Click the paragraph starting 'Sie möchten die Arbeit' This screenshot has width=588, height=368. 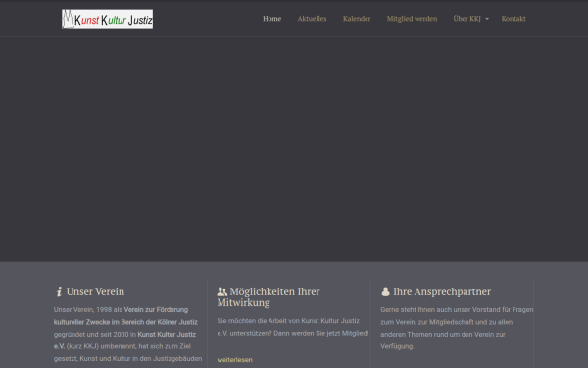pyautogui.click(x=293, y=327)
